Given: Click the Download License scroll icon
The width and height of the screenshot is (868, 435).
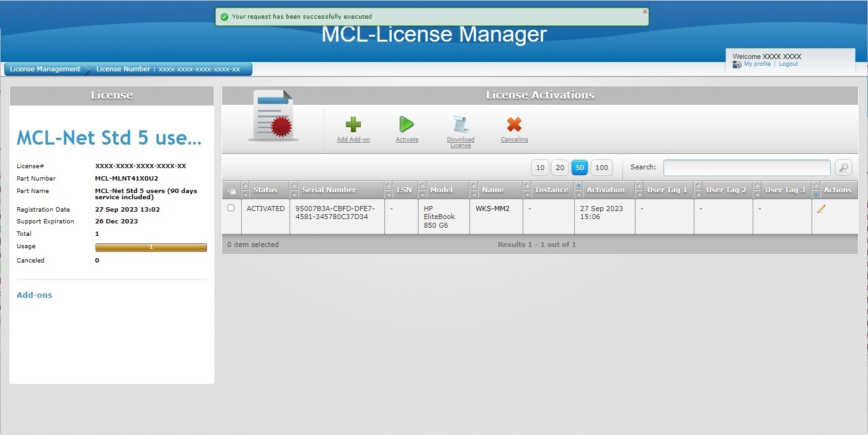Looking at the screenshot, I should pos(460,124).
